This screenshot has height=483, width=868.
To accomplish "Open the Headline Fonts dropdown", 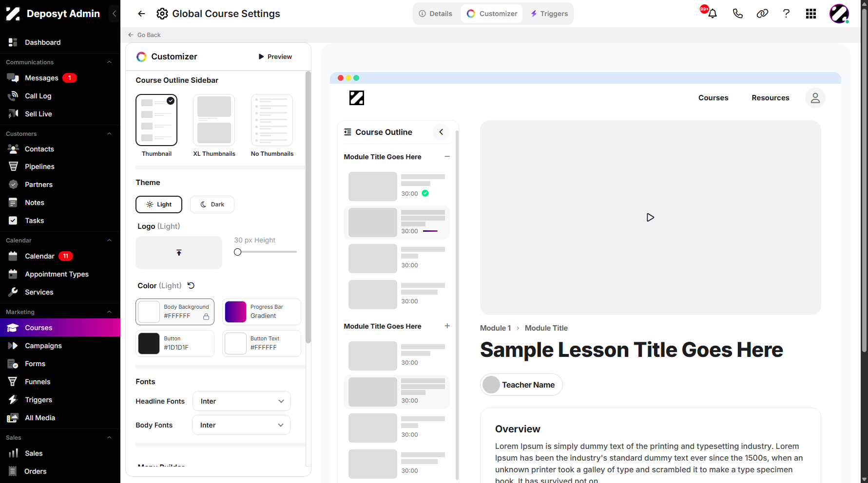I will [x=242, y=401].
